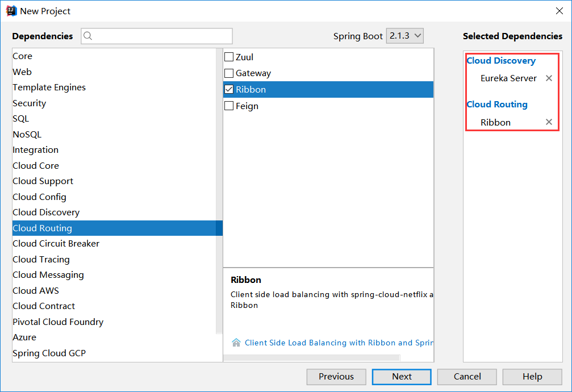Uncheck the Ribbon checkbox

[x=229, y=89]
